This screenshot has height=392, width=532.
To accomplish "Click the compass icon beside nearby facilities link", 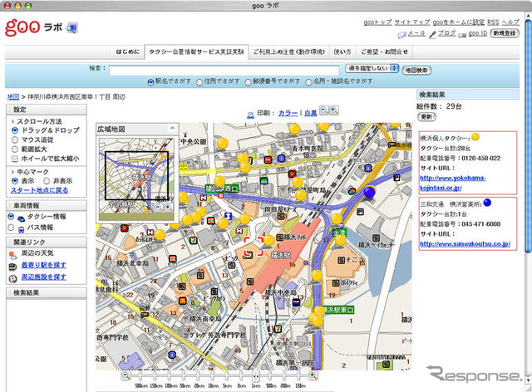I will pyautogui.click(x=12, y=278).
